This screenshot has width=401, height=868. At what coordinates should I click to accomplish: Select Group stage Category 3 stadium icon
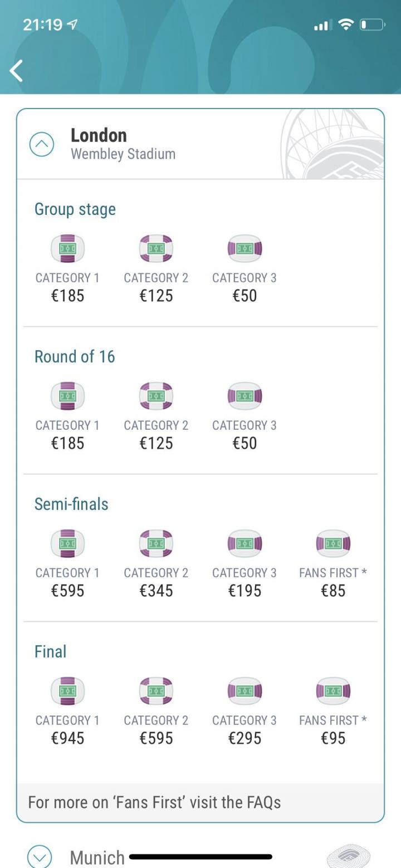pos(244,248)
